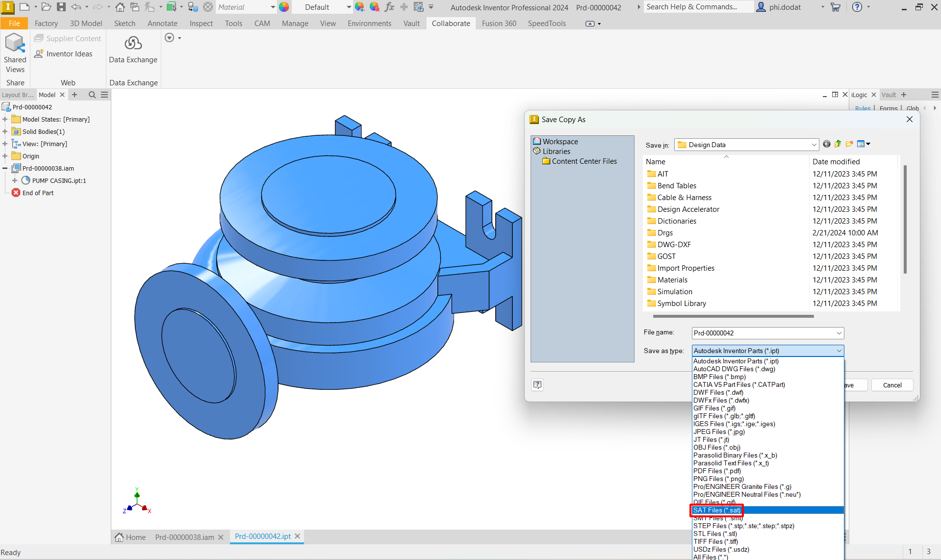Go to Home with the house icon

[120, 7]
